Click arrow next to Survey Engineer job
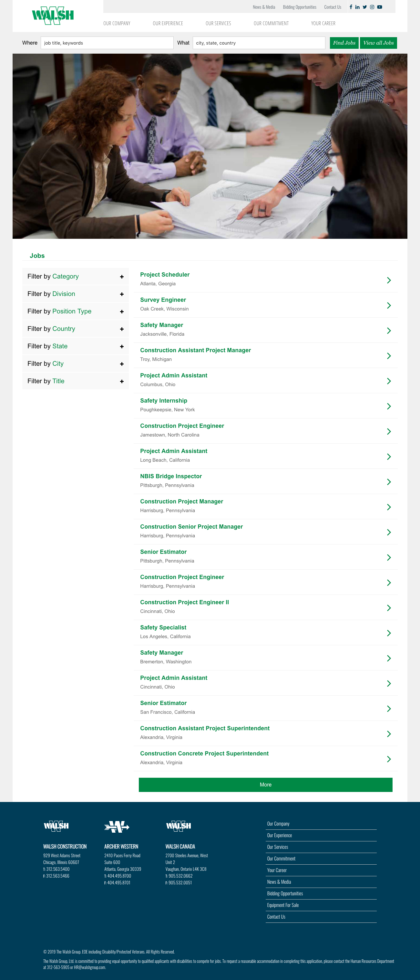 coord(389,305)
